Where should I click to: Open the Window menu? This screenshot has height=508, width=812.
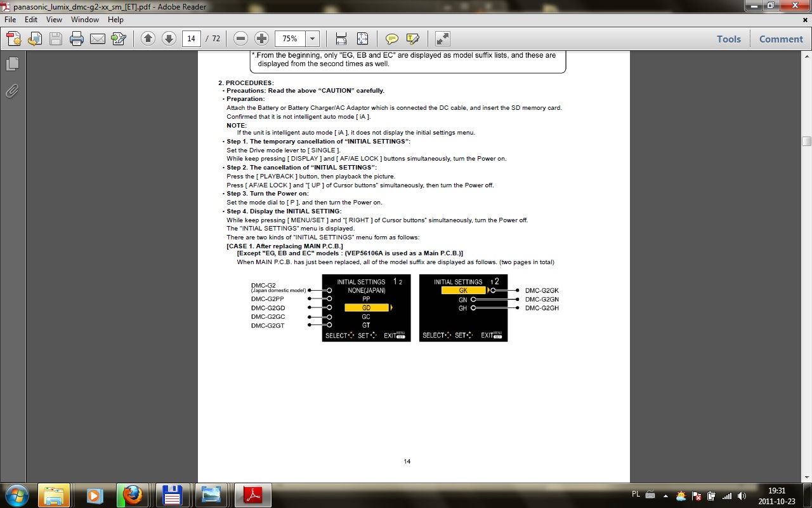pos(85,20)
